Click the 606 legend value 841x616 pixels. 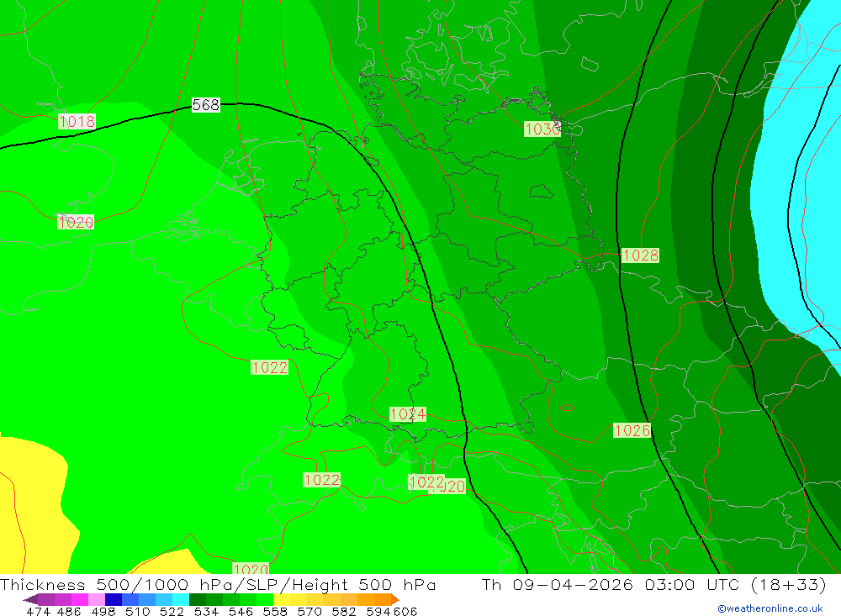[x=405, y=611]
